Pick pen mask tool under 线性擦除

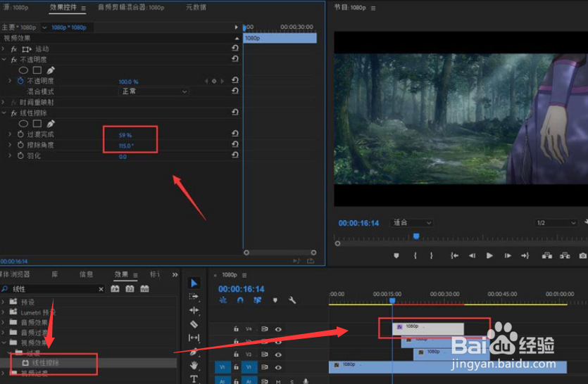[51, 123]
